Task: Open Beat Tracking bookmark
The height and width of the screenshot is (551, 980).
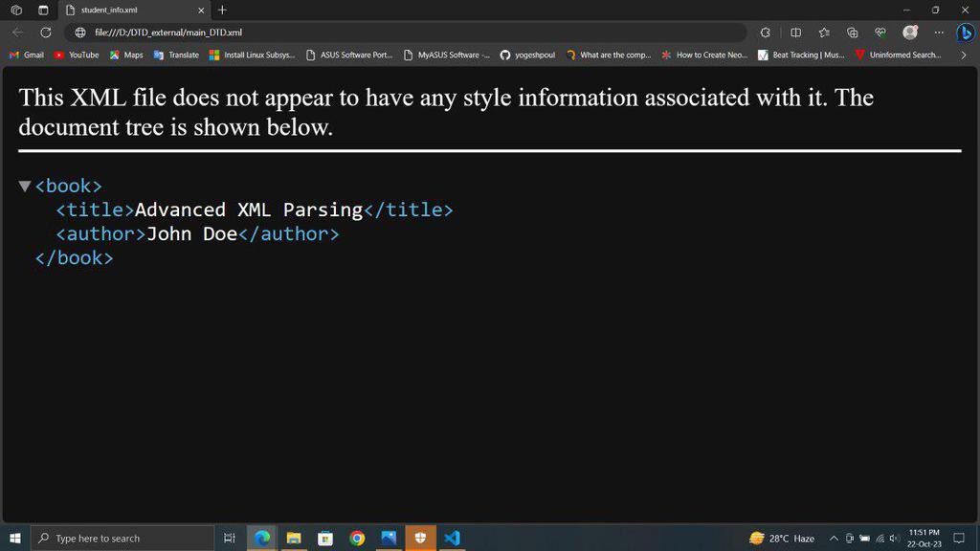Action: click(x=801, y=55)
